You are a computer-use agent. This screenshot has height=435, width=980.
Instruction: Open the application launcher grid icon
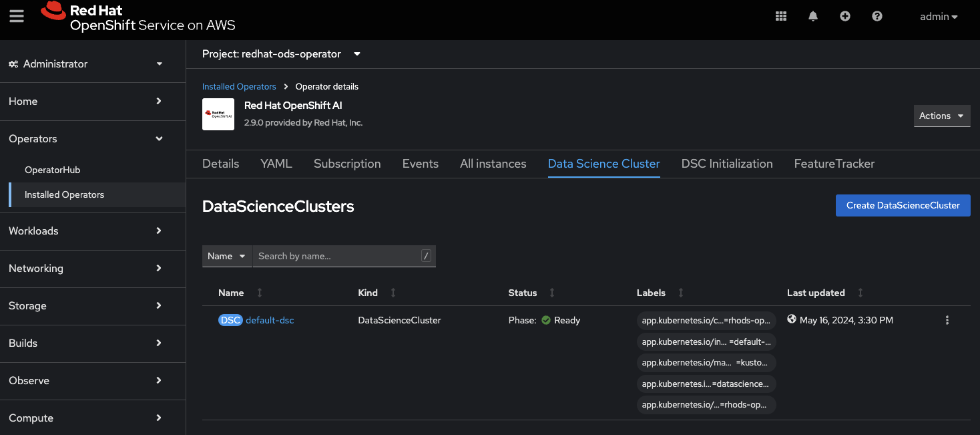pos(780,17)
